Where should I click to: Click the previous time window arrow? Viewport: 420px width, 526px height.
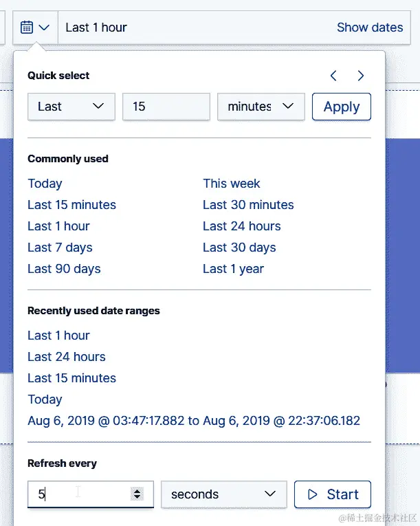click(333, 76)
